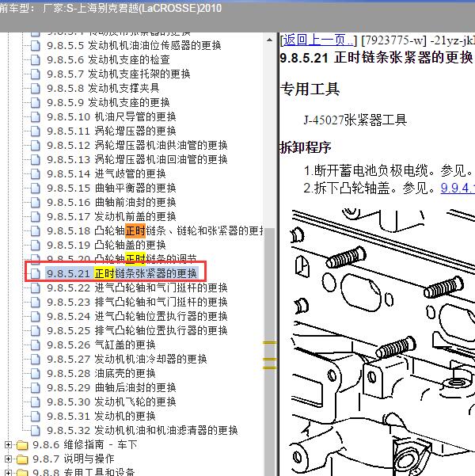Click folder icon of 9.8.8 专用工具和设备
Image resolution: width=475 pixels, height=476 pixels.
click(x=22, y=473)
